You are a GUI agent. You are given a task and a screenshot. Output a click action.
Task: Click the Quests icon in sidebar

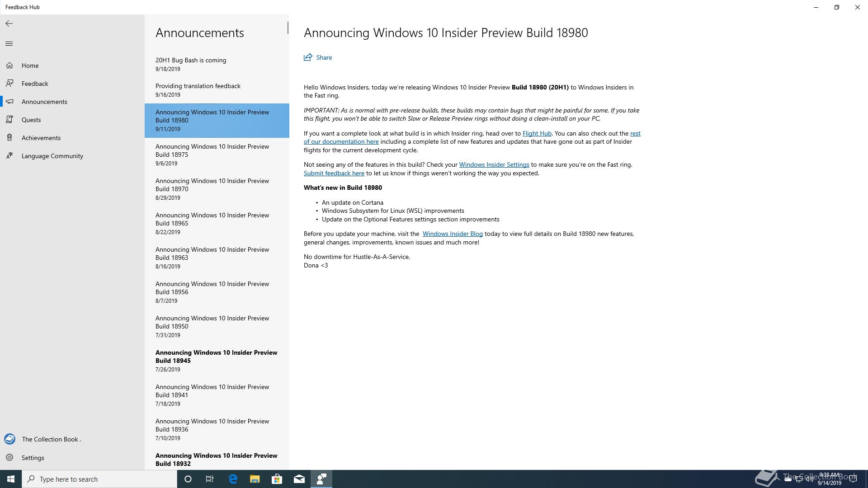coord(9,120)
